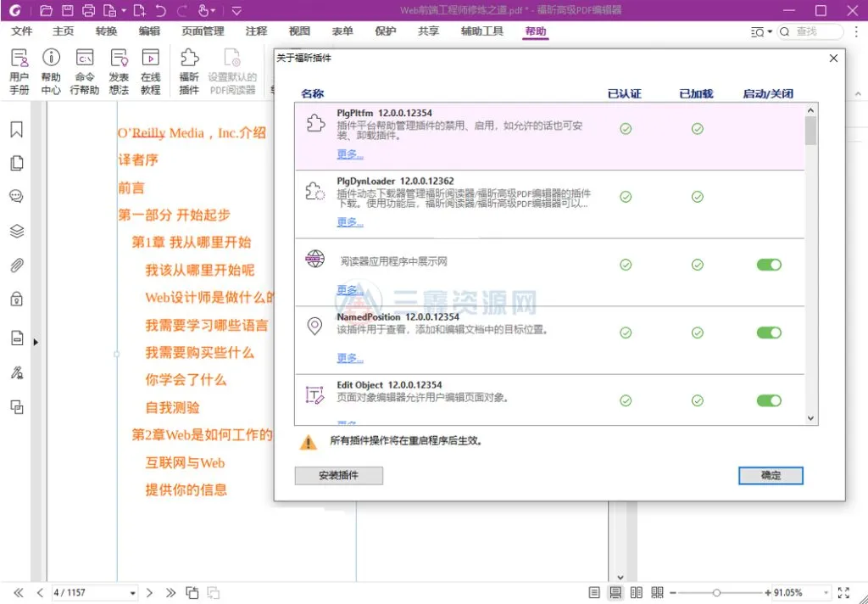
Task: Click 安装插件 to install a plugin
Action: point(337,476)
